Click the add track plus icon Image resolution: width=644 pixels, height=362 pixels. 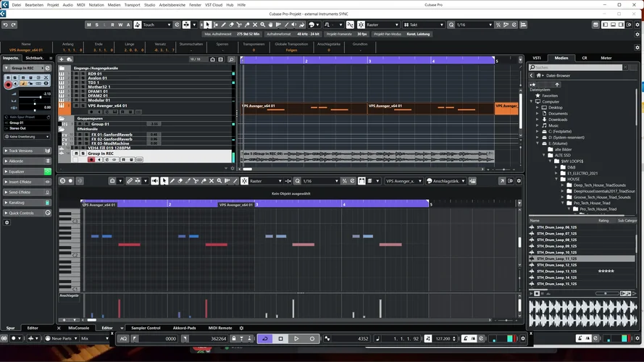(x=62, y=59)
